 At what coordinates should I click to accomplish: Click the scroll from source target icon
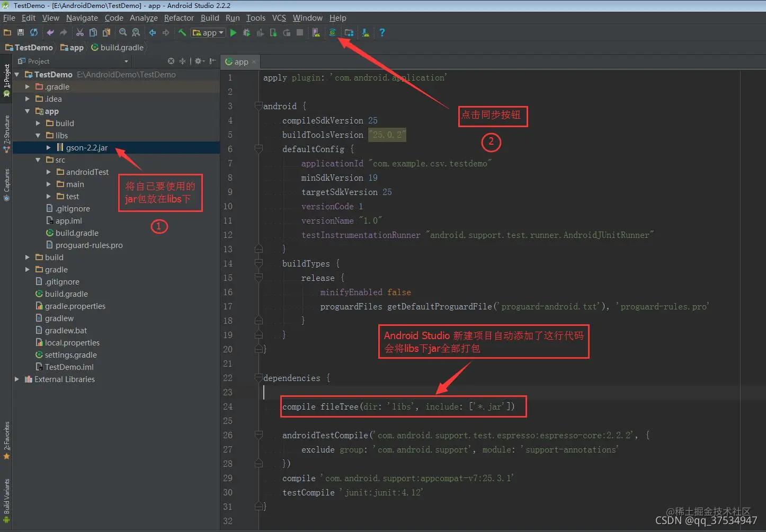point(171,61)
